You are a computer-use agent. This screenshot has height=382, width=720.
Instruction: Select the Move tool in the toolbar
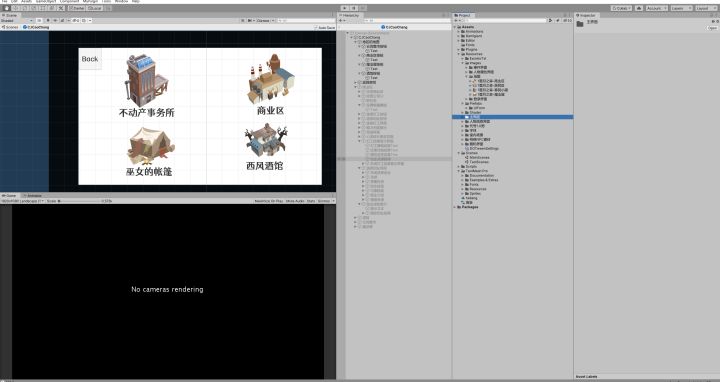(16, 8)
